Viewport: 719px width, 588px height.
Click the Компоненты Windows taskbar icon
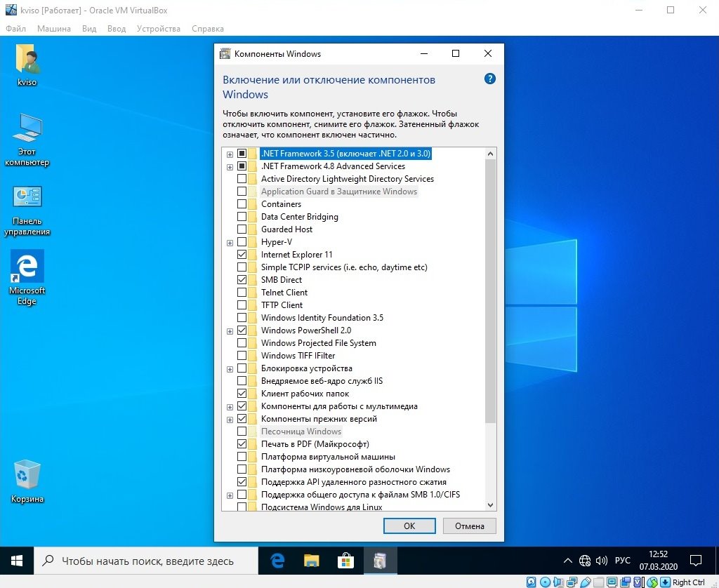380,561
